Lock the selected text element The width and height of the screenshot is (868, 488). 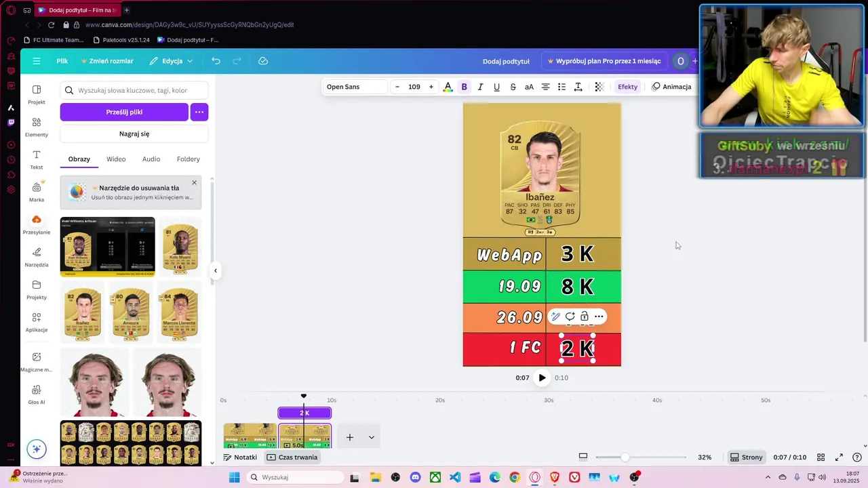584,317
